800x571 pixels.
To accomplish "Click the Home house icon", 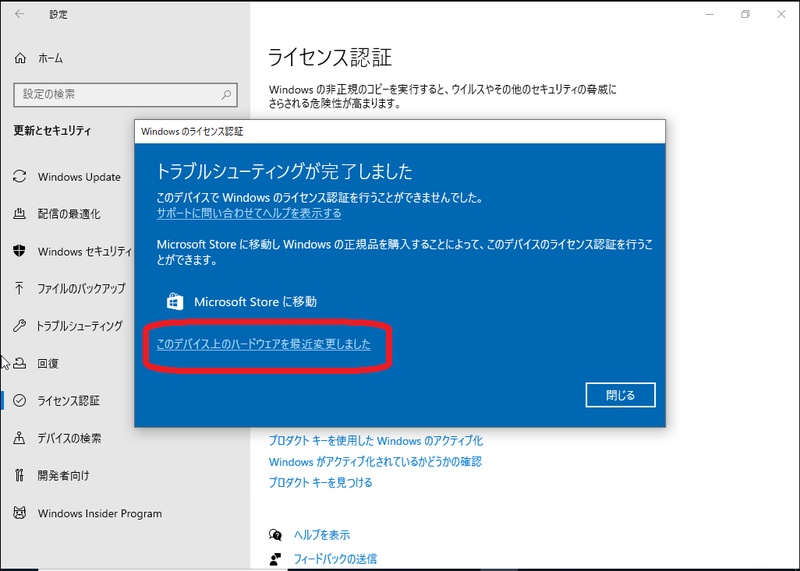I will 20,58.
